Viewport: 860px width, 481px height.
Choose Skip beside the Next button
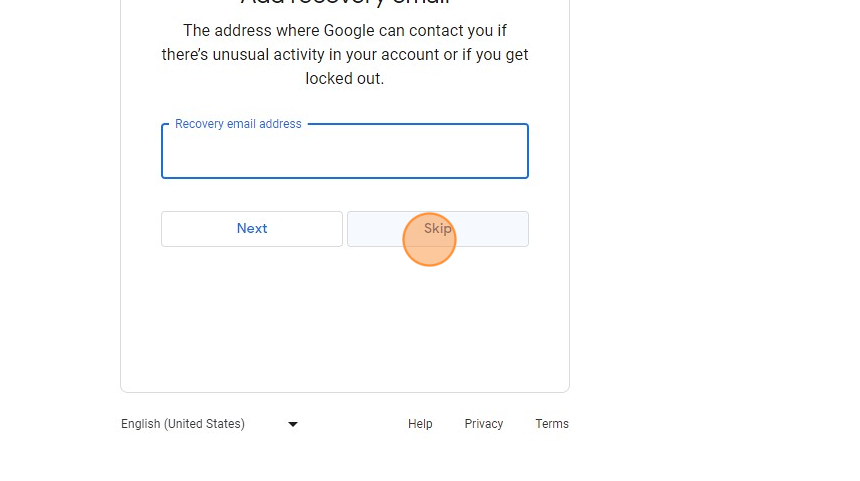tap(437, 229)
